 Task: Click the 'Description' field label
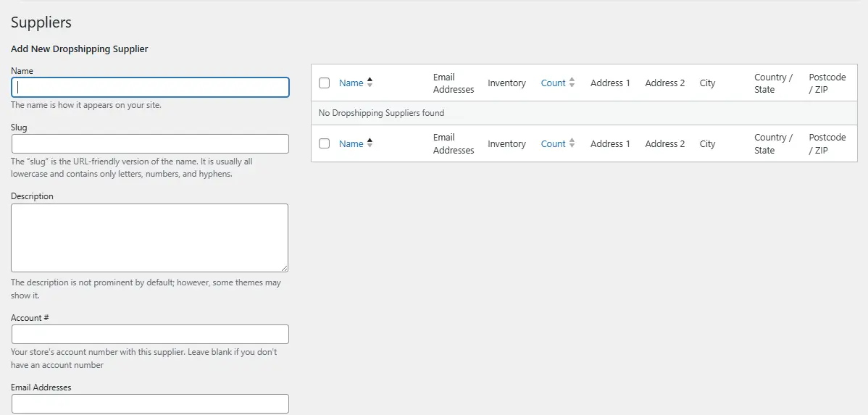pyautogui.click(x=32, y=196)
